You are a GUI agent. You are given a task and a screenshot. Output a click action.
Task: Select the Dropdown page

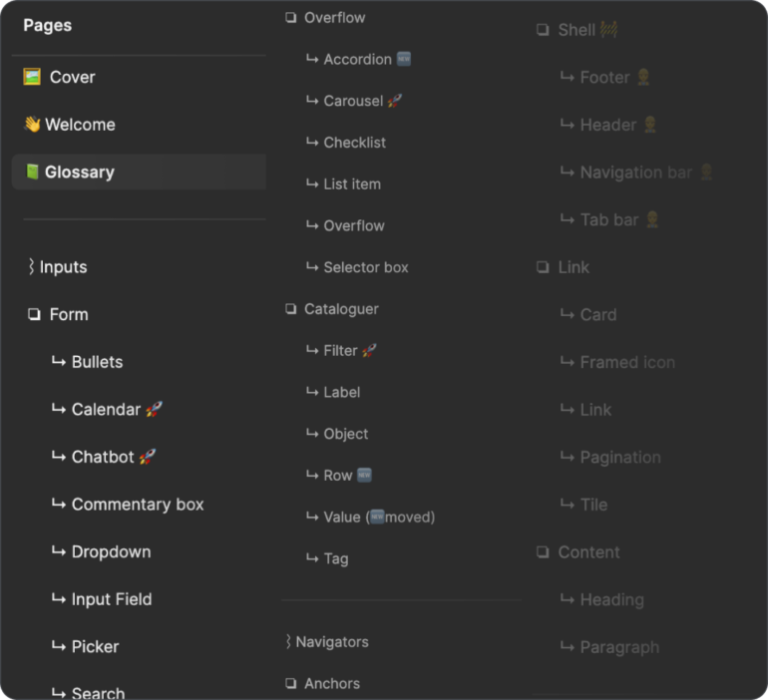111,551
